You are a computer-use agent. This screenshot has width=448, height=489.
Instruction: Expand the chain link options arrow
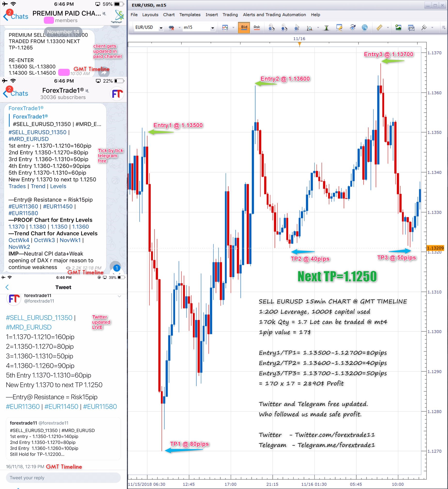tap(180, 28)
